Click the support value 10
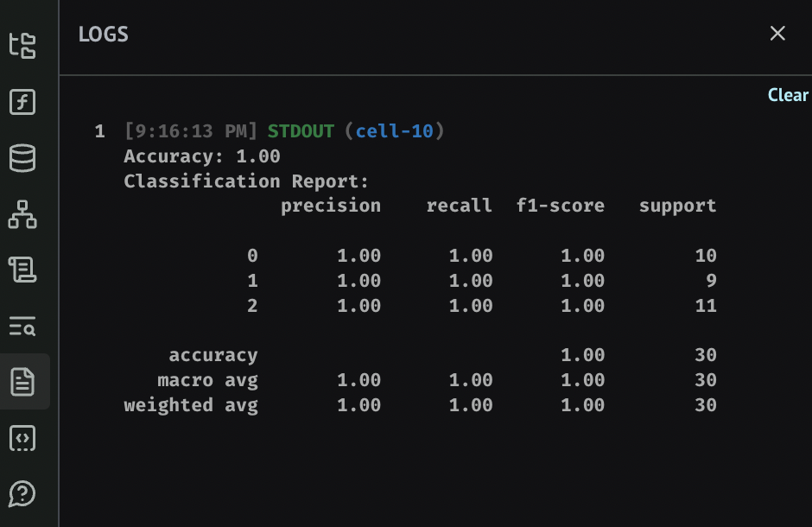This screenshot has height=527, width=812. pyautogui.click(x=706, y=255)
